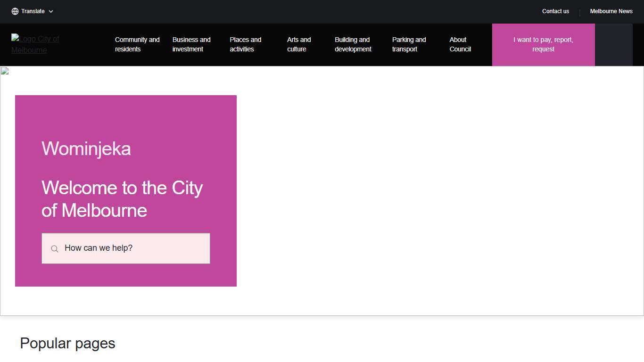Open the Building and development menu
The image size is (644, 362).
[x=352, y=44]
